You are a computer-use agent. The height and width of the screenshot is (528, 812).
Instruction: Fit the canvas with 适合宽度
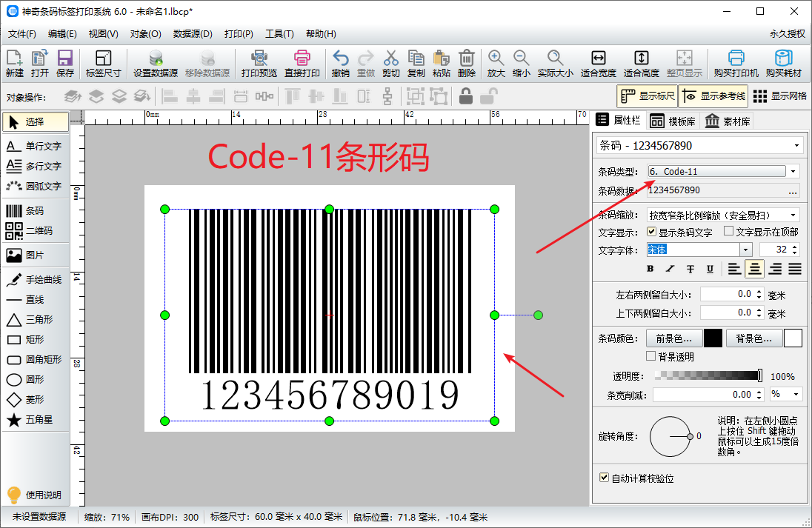click(598, 64)
